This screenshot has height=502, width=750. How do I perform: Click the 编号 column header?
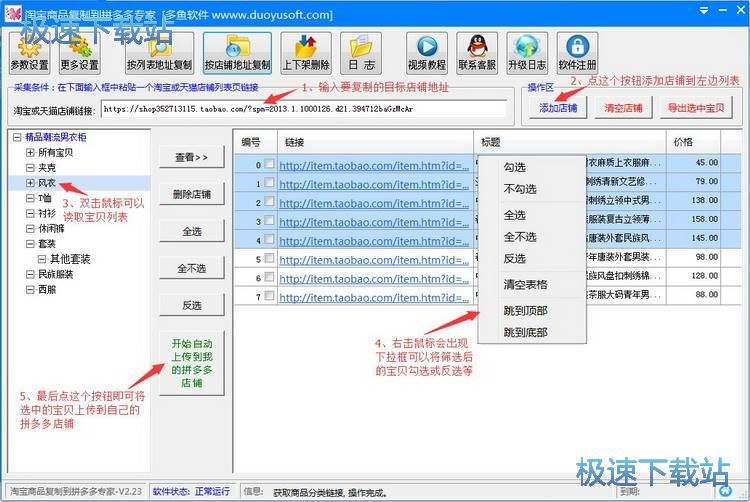[255, 142]
